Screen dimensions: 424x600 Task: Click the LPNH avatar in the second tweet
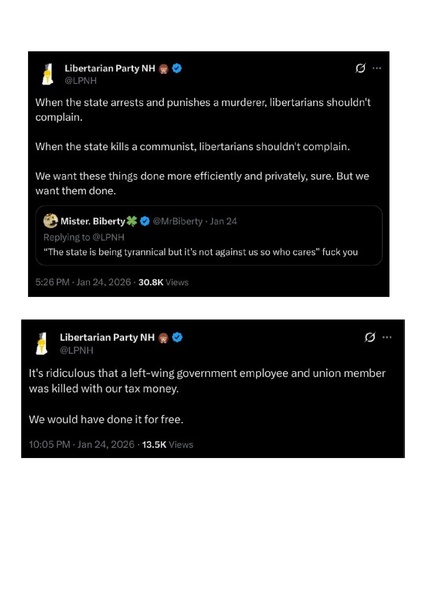[42, 343]
